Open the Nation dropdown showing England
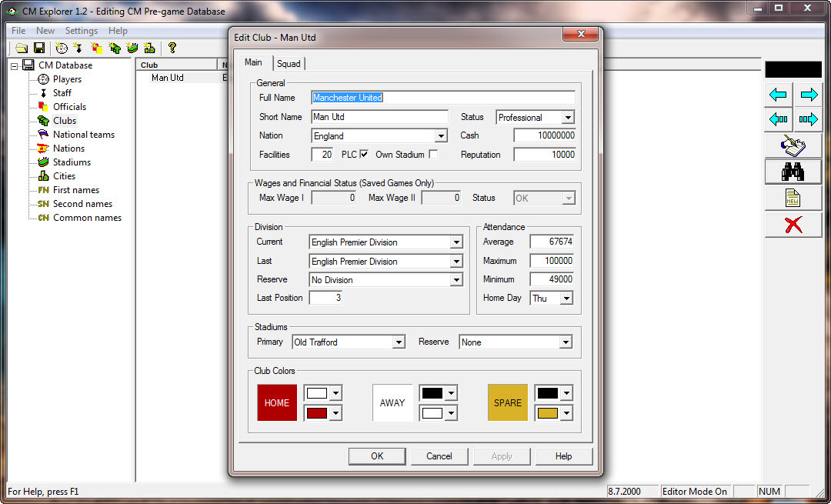 441,136
